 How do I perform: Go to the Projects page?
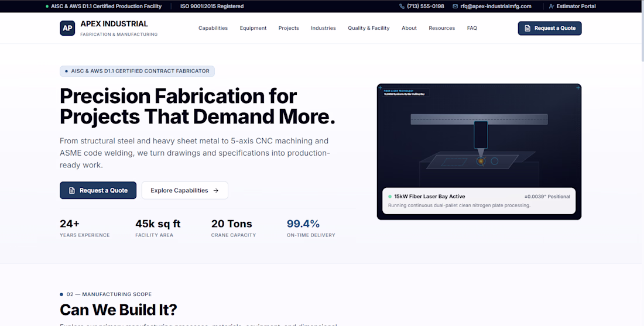289,28
